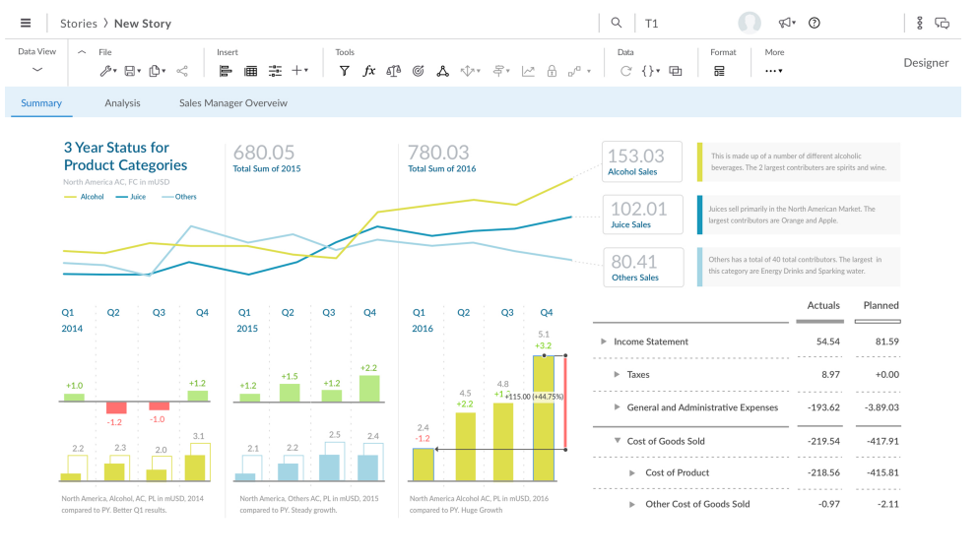Open the copy pages icon
The image size is (979, 560).
click(x=157, y=71)
